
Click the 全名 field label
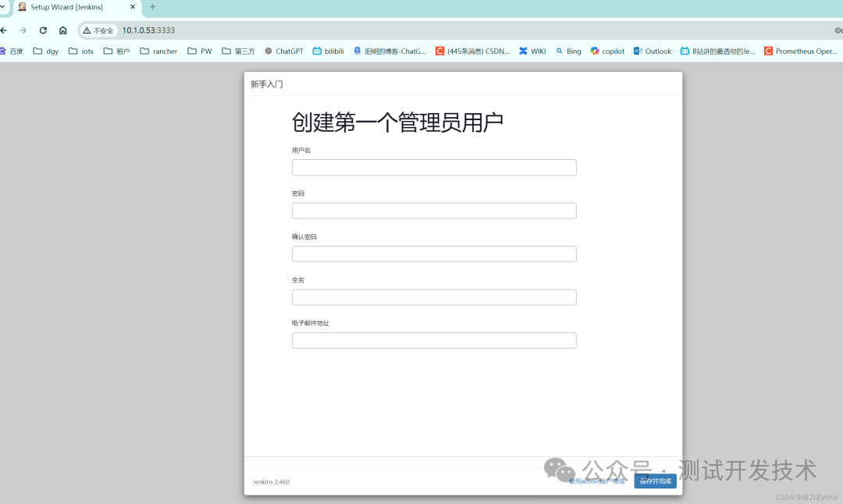point(298,280)
